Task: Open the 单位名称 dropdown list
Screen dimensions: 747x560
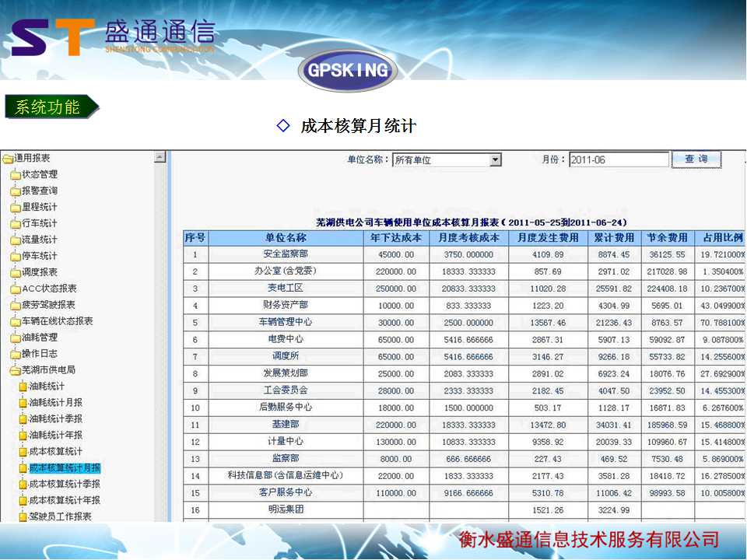Action: pyautogui.click(x=495, y=160)
